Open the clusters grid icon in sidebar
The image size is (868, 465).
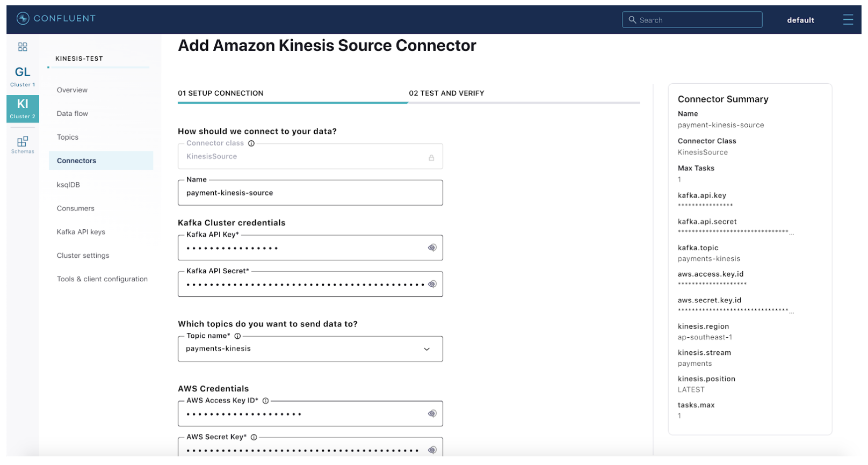click(x=23, y=47)
